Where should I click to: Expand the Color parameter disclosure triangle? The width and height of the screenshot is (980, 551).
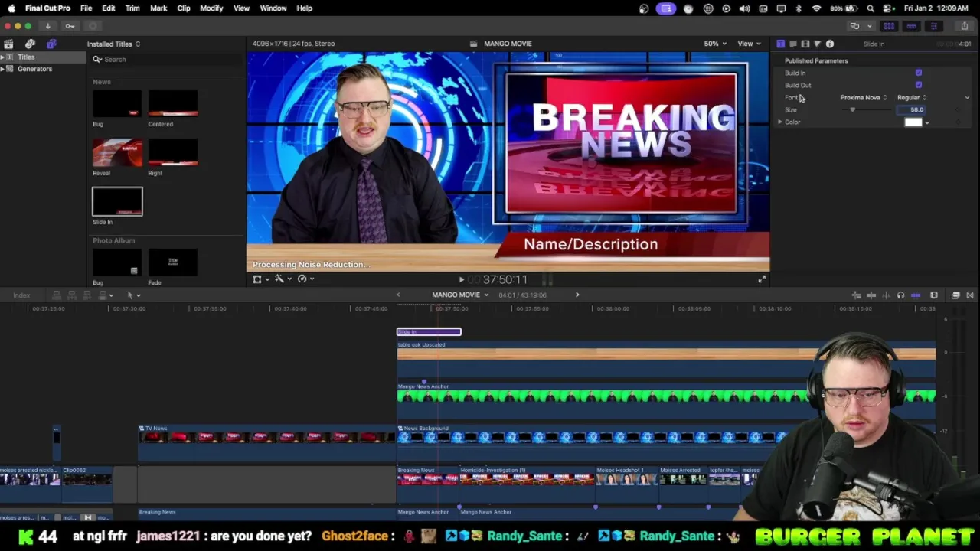click(x=780, y=122)
